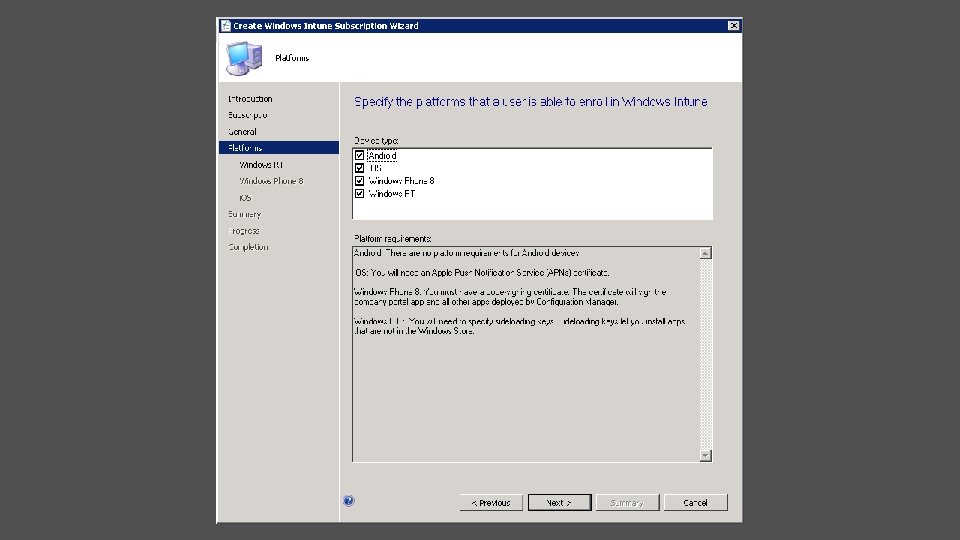Close the wizard with the X button

click(x=733, y=26)
